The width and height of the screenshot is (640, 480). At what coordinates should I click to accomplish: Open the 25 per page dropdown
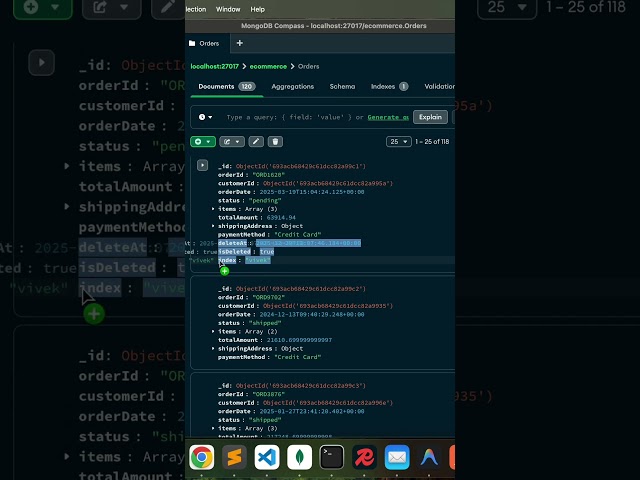(x=399, y=142)
